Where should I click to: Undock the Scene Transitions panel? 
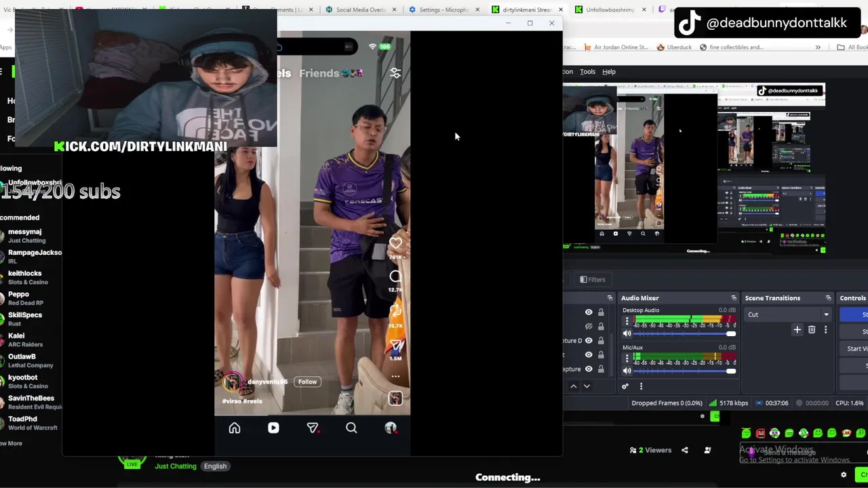[x=828, y=298]
